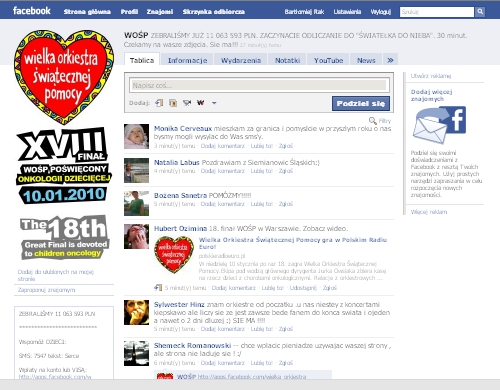Open Monika Cerveaux's profile name
The height and width of the screenshot is (390, 500).
coord(183,128)
